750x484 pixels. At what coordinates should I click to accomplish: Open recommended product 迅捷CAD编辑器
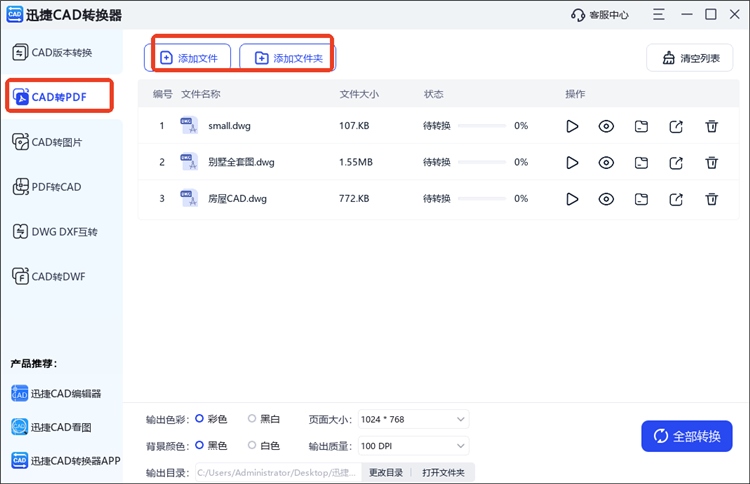(56, 394)
